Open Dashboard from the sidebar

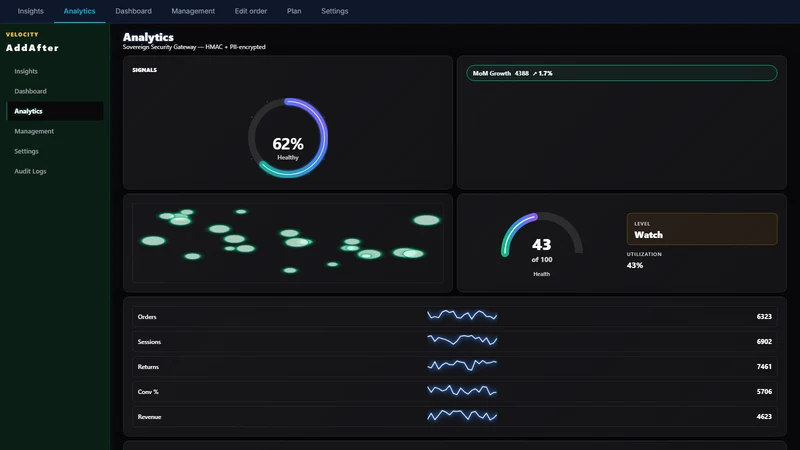(55, 91)
